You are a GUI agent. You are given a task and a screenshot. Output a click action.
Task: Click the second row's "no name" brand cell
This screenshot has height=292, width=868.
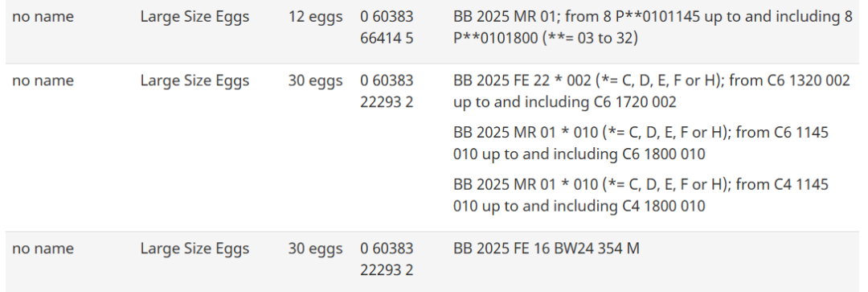tap(43, 81)
